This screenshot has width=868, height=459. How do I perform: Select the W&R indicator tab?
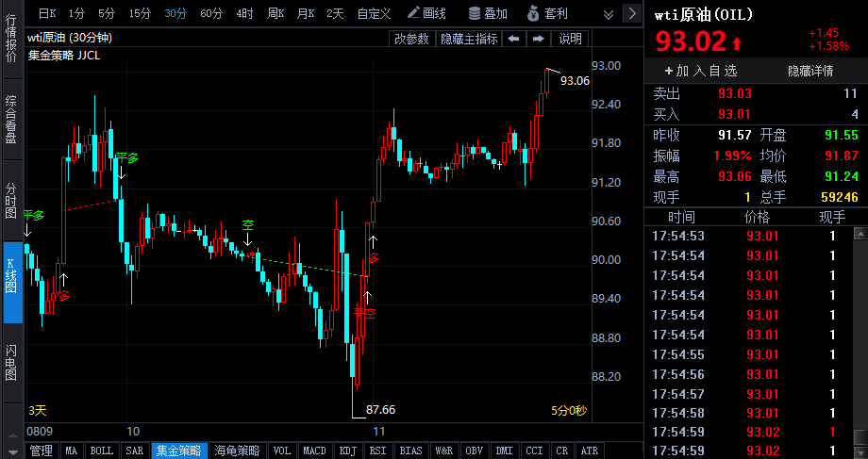[x=444, y=451]
